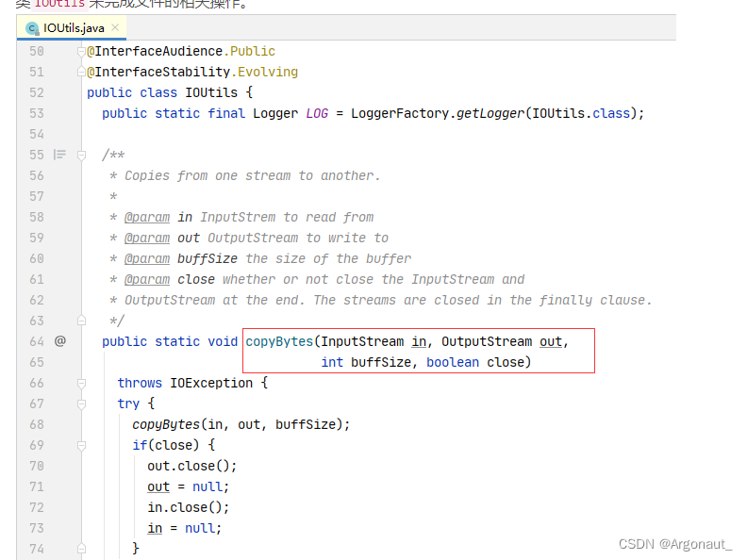Collapse the Javadoc comment fold at line 55
This screenshot has width=747, height=560.
[x=82, y=155]
